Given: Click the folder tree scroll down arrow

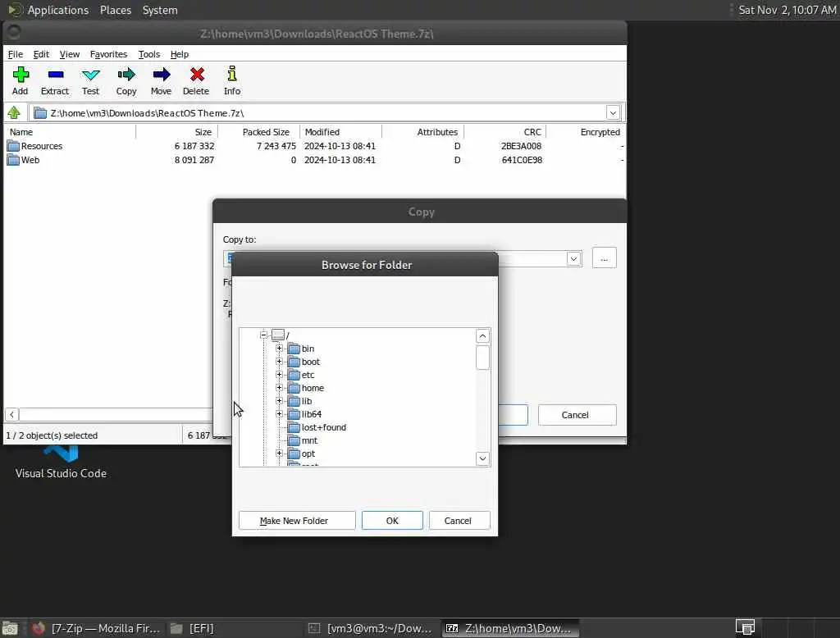Looking at the screenshot, I should tap(482, 458).
